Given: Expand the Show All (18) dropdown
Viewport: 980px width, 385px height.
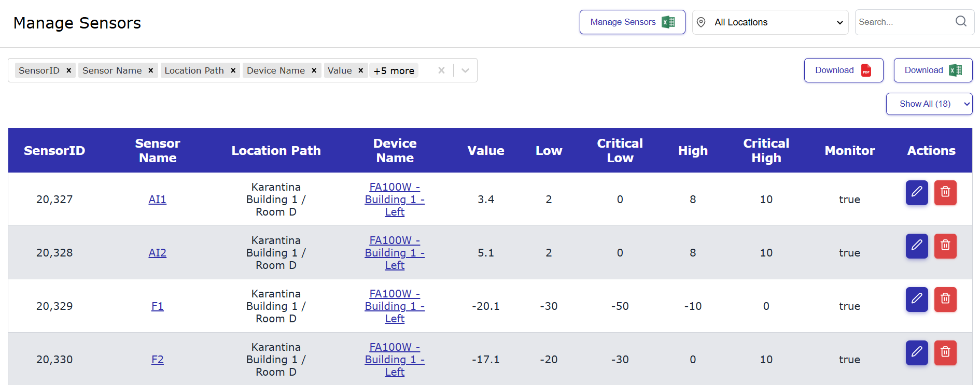Looking at the screenshot, I should [929, 104].
